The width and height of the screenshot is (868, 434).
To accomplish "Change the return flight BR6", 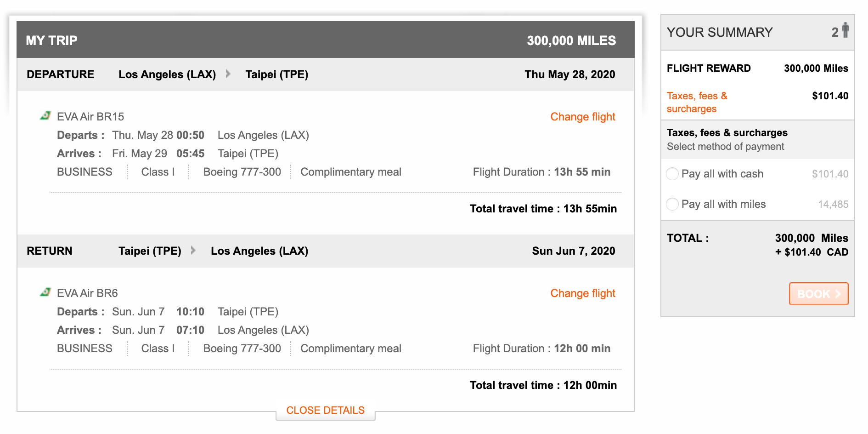I will pyautogui.click(x=582, y=293).
